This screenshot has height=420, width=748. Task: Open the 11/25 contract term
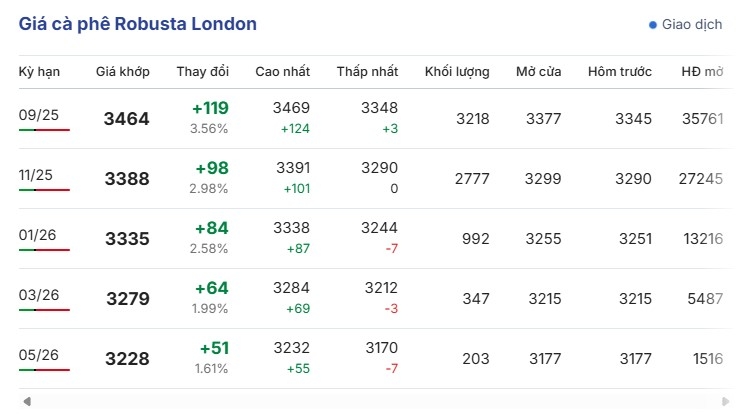pyautogui.click(x=36, y=175)
